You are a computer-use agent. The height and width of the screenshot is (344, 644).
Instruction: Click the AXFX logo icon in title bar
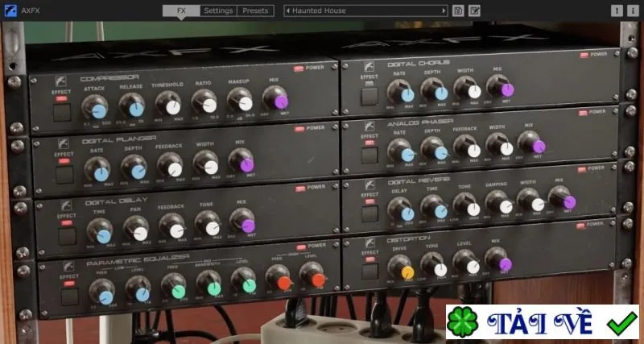tap(10, 10)
